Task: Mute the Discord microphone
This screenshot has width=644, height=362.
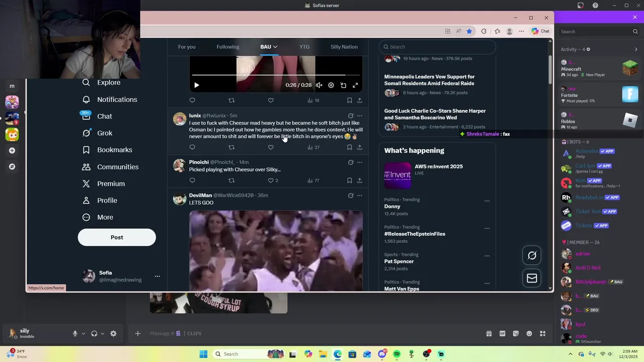Action: click(75, 333)
